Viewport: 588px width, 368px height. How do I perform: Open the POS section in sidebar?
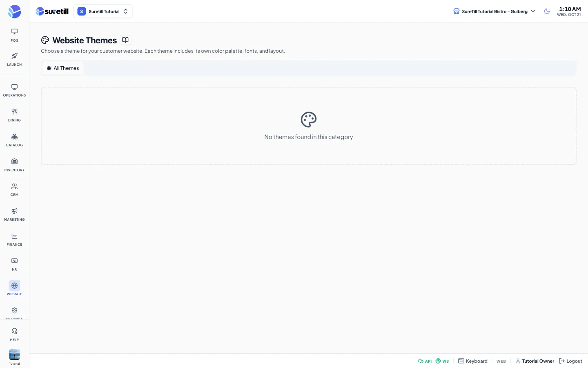14,35
